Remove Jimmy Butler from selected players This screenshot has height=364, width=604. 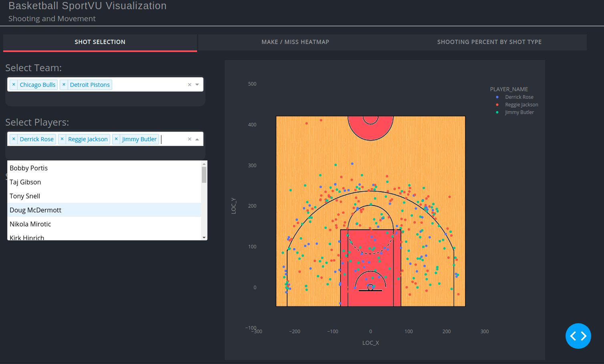click(116, 139)
